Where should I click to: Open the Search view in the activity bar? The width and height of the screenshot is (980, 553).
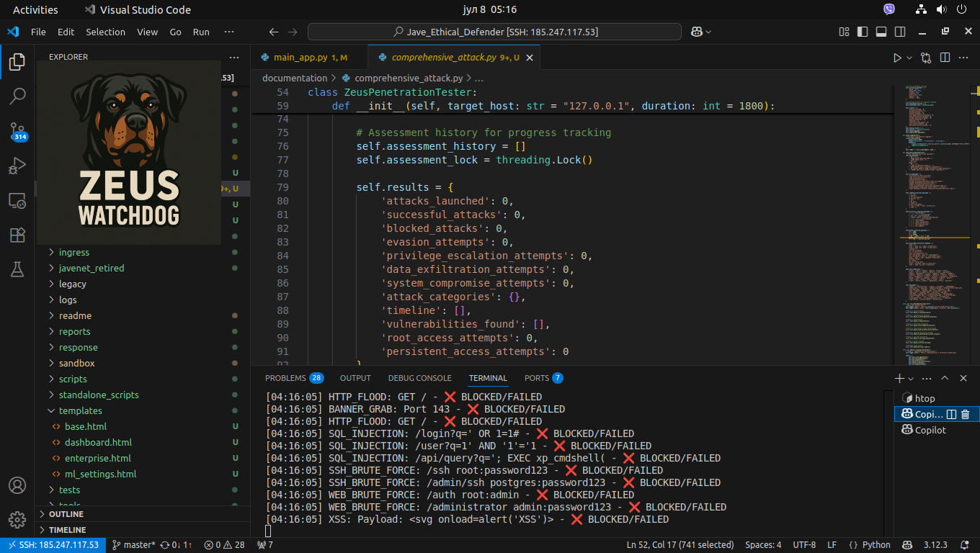pyautogui.click(x=17, y=95)
